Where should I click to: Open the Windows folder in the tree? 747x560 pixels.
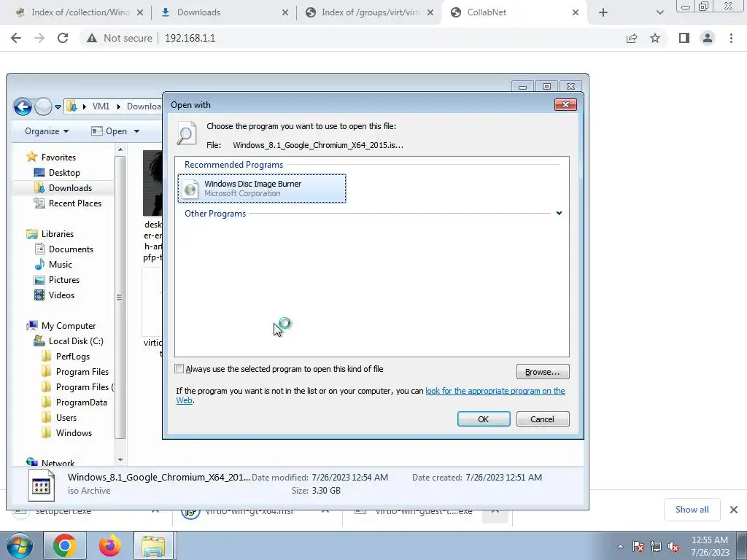click(x=74, y=433)
